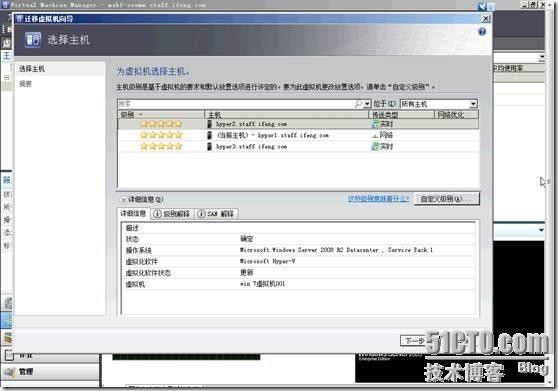Open lower dropdown arrow in background right panel

541,230
